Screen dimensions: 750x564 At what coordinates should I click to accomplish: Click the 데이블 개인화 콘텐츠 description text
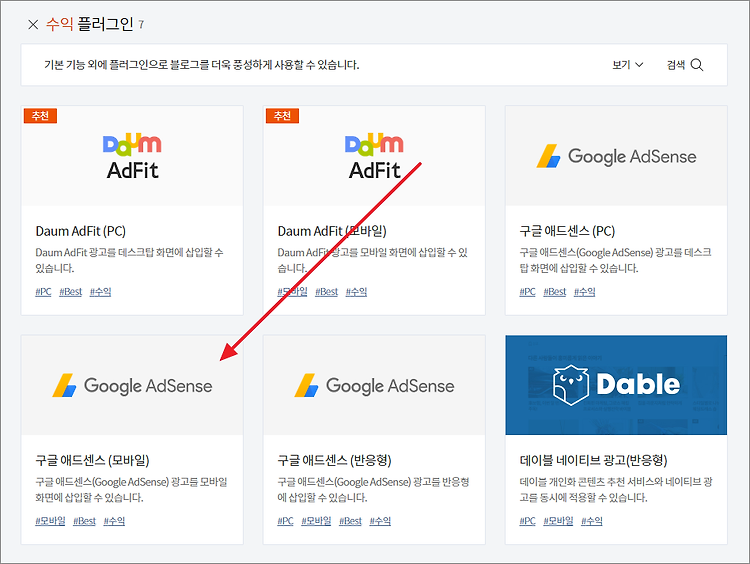click(616, 489)
